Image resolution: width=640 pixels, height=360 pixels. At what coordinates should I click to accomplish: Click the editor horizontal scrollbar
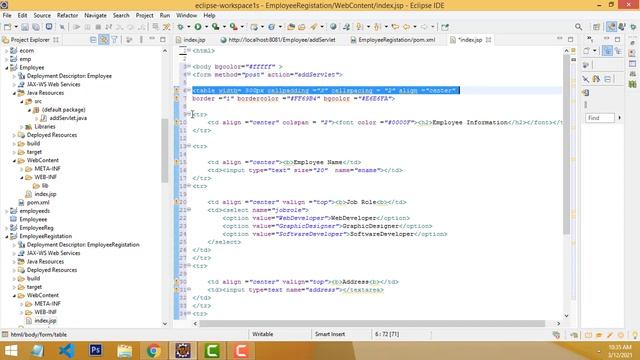[x=371, y=323]
